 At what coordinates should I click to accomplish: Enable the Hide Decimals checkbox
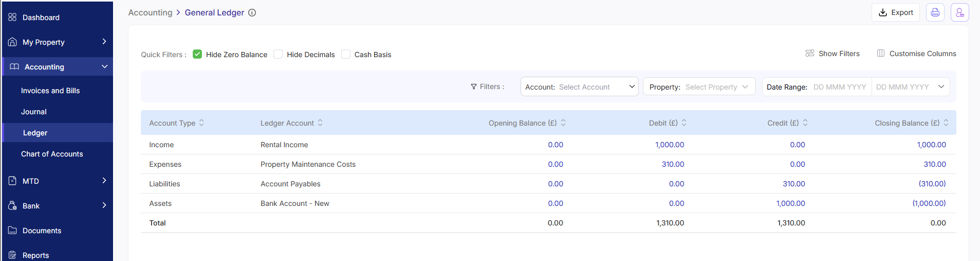278,54
